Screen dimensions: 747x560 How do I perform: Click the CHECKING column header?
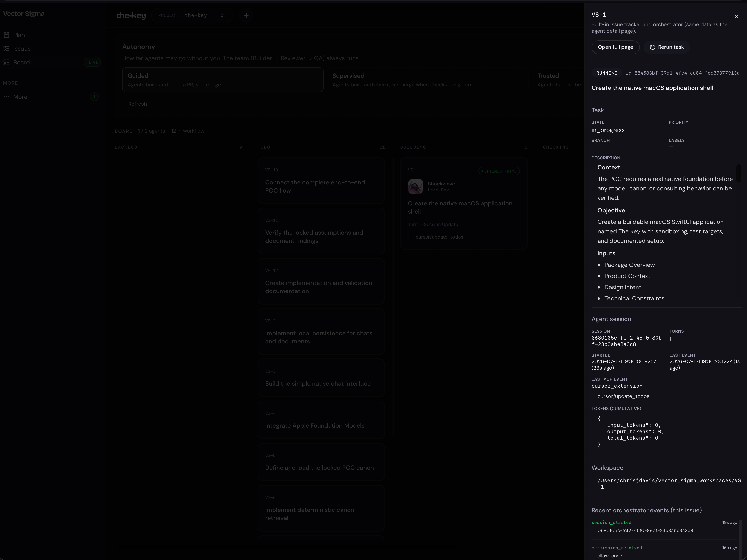pyautogui.click(x=555, y=147)
